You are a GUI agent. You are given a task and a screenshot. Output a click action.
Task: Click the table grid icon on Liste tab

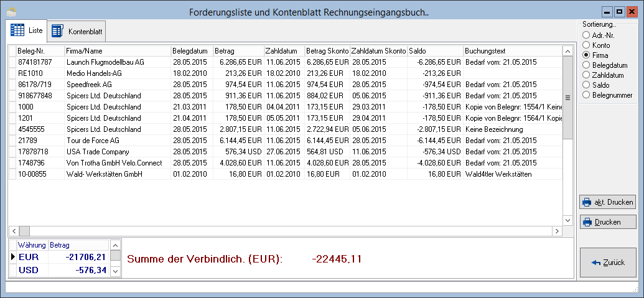pyautogui.click(x=17, y=30)
